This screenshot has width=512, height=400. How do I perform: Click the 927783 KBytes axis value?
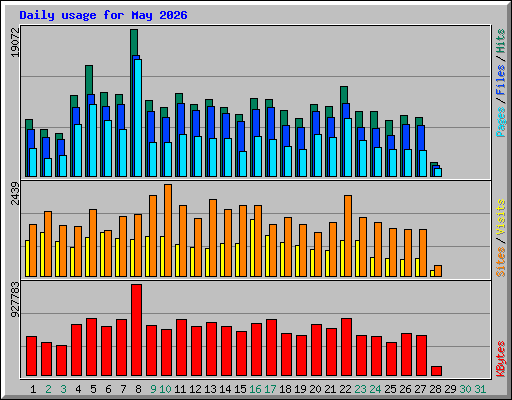pyautogui.click(x=15, y=299)
